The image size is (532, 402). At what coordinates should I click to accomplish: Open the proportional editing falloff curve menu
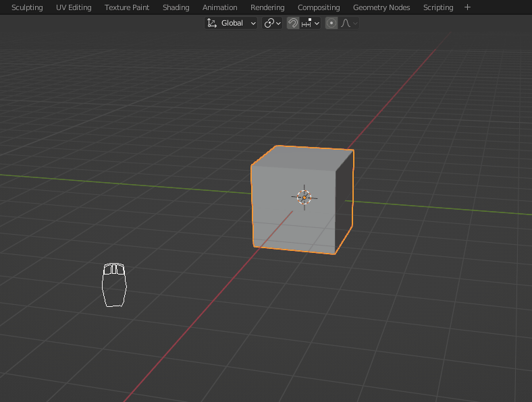(349, 23)
